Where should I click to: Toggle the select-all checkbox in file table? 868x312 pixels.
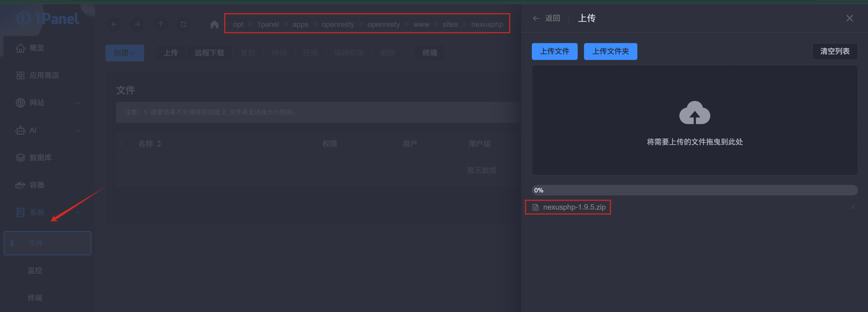[127, 144]
